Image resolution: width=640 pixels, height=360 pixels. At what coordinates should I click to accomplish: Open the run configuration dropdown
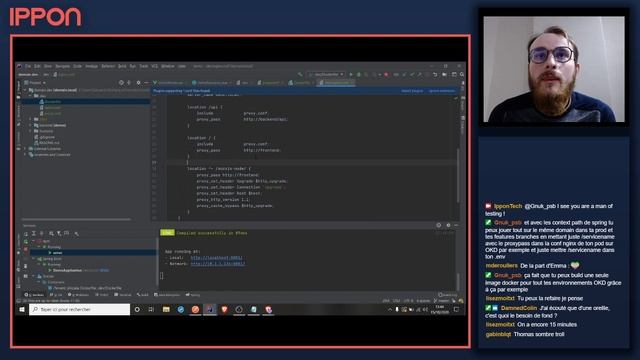[x=326, y=75]
